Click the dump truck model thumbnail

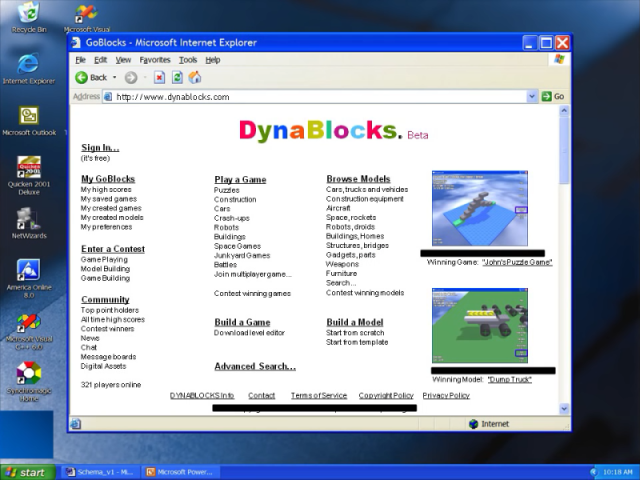click(x=480, y=325)
